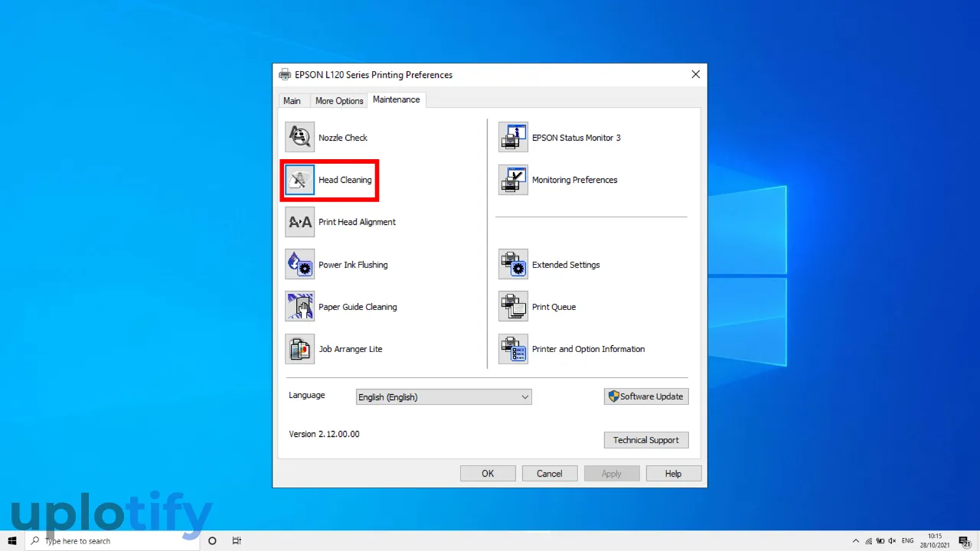Click inside the taskbar search box

[x=112, y=540]
